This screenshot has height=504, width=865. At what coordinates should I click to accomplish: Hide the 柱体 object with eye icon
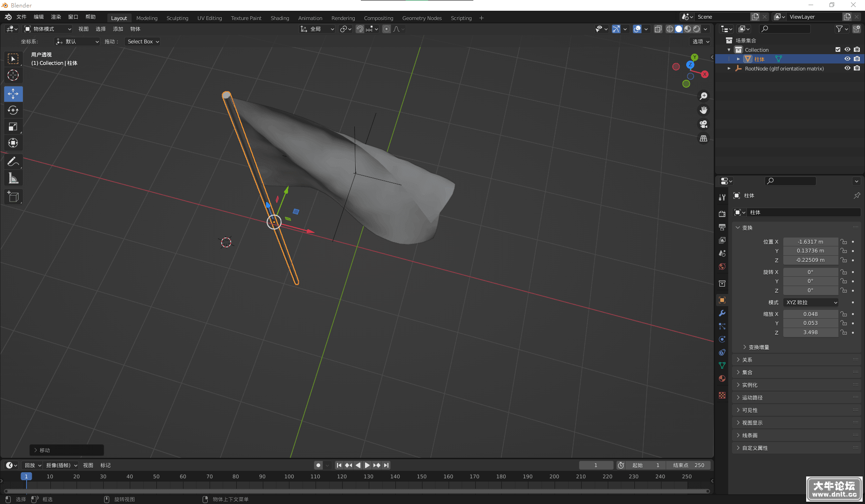click(847, 59)
